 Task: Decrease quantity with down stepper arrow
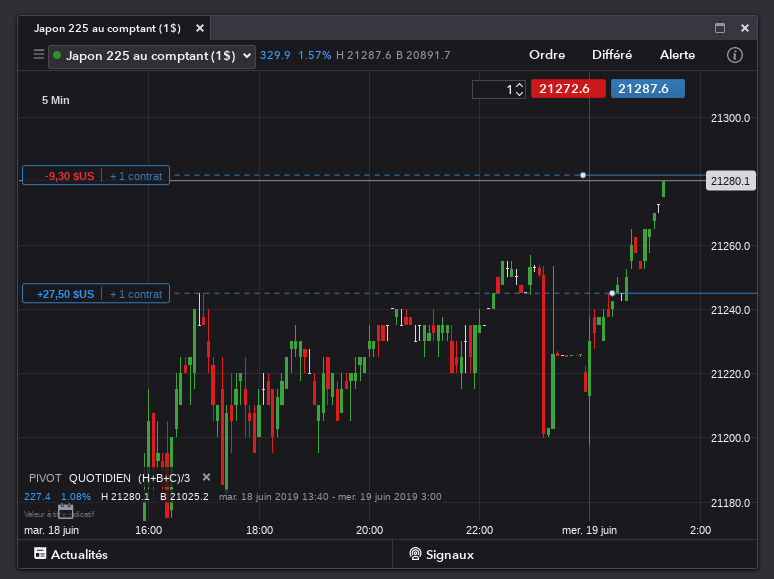click(x=519, y=93)
